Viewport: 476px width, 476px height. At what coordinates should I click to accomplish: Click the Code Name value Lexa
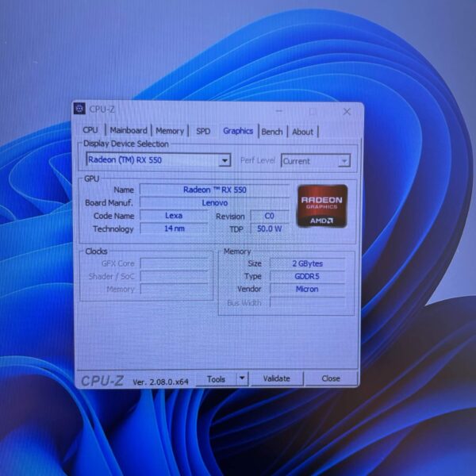click(174, 216)
